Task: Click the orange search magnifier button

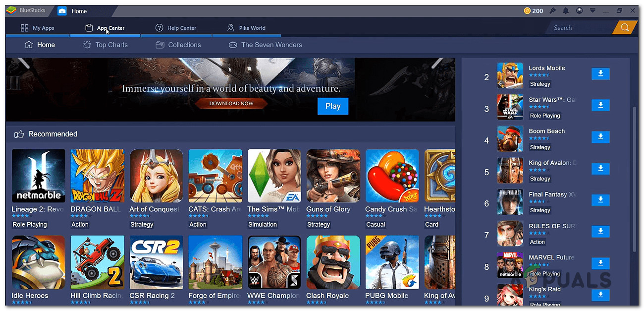Action: click(625, 27)
